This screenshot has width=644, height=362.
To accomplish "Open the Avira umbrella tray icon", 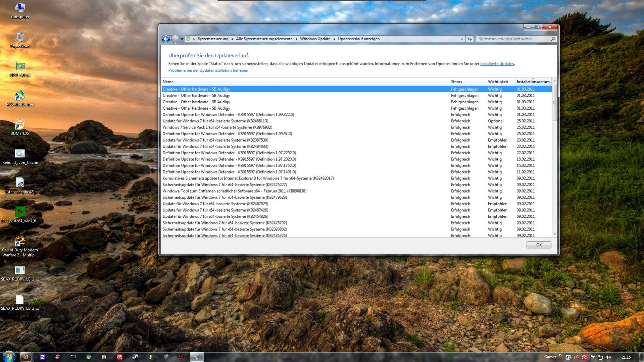I will (584, 357).
